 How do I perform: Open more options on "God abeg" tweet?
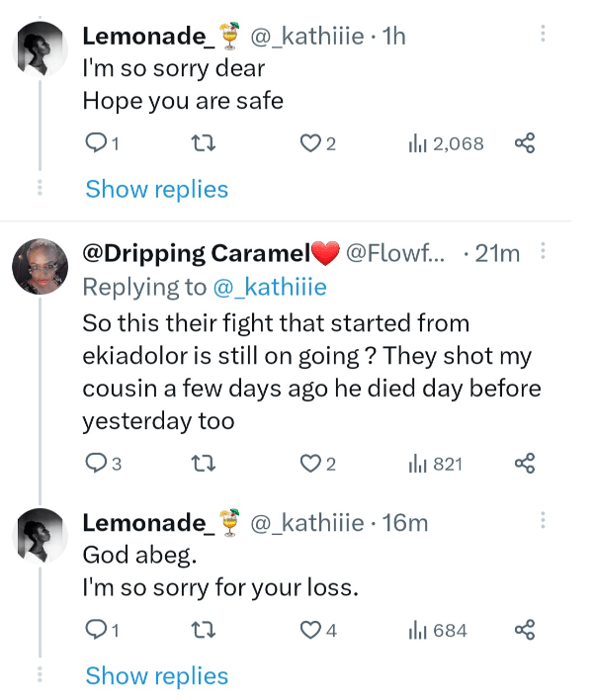[x=543, y=521]
